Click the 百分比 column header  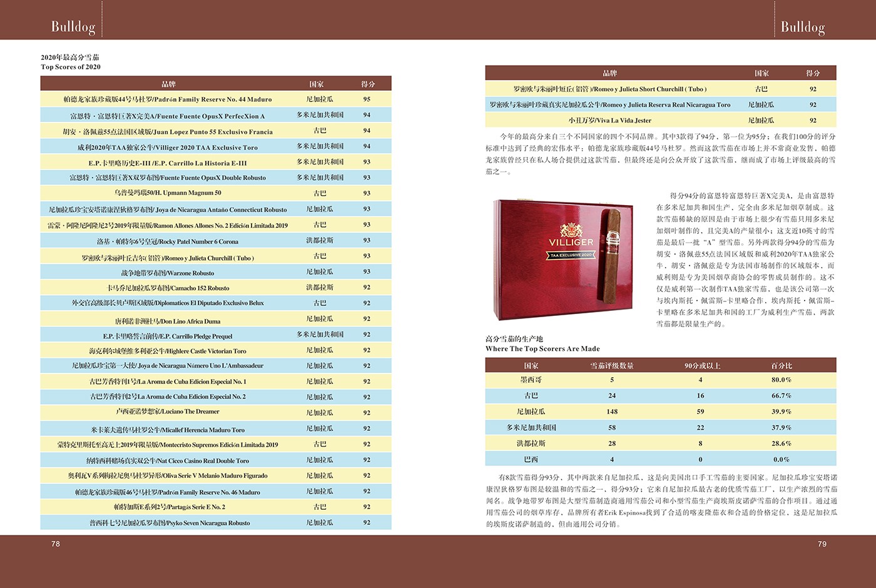[781, 365]
